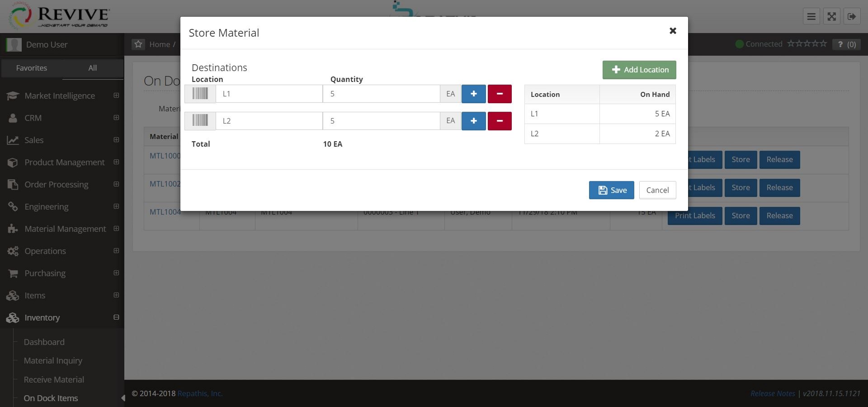The width and height of the screenshot is (868, 407).
Task: Expand the Sales menu section
Action: click(x=116, y=139)
